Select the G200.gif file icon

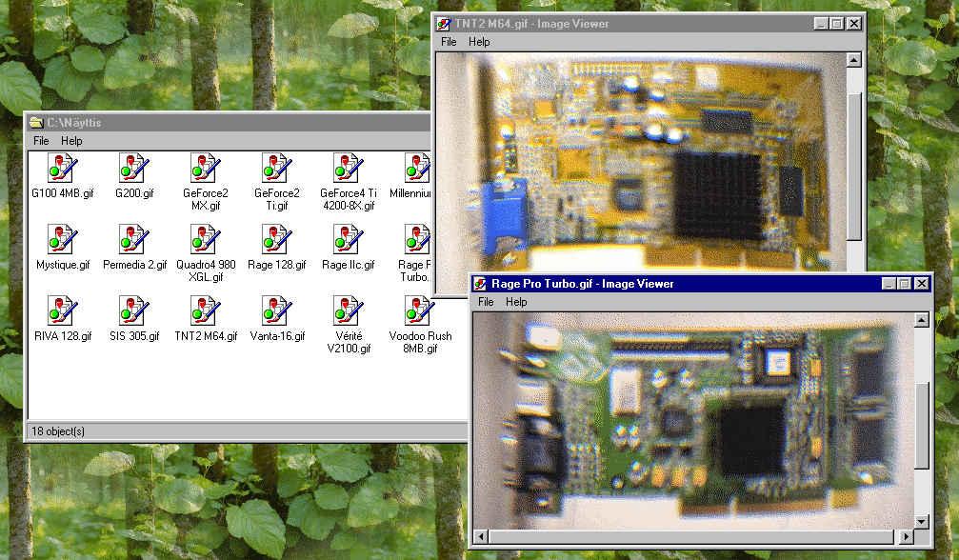[x=134, y=169]
